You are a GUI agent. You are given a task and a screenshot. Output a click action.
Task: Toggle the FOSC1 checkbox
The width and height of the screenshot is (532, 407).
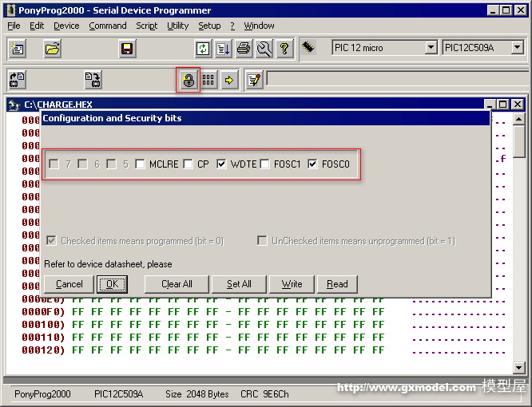coord(264,164)
